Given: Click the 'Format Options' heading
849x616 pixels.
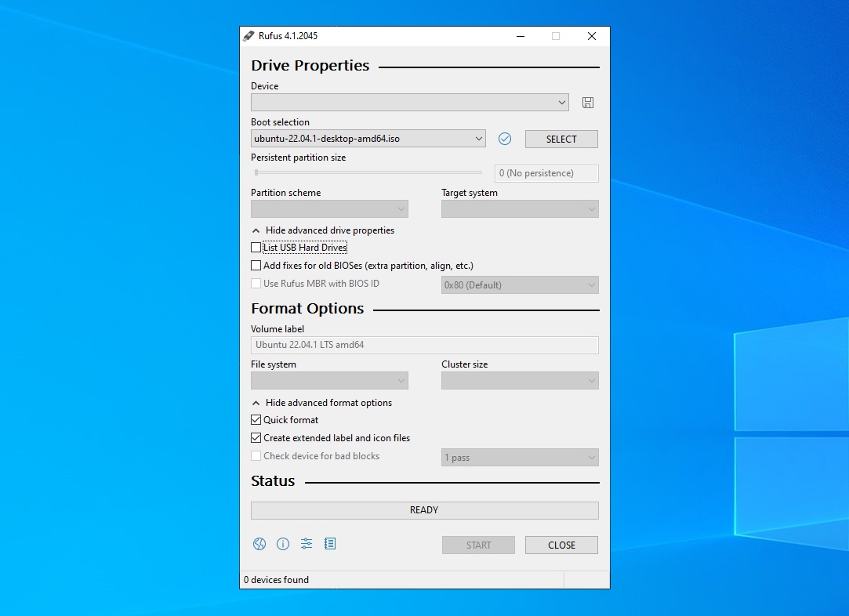Looking at the screenshot, I should [307, 309].
